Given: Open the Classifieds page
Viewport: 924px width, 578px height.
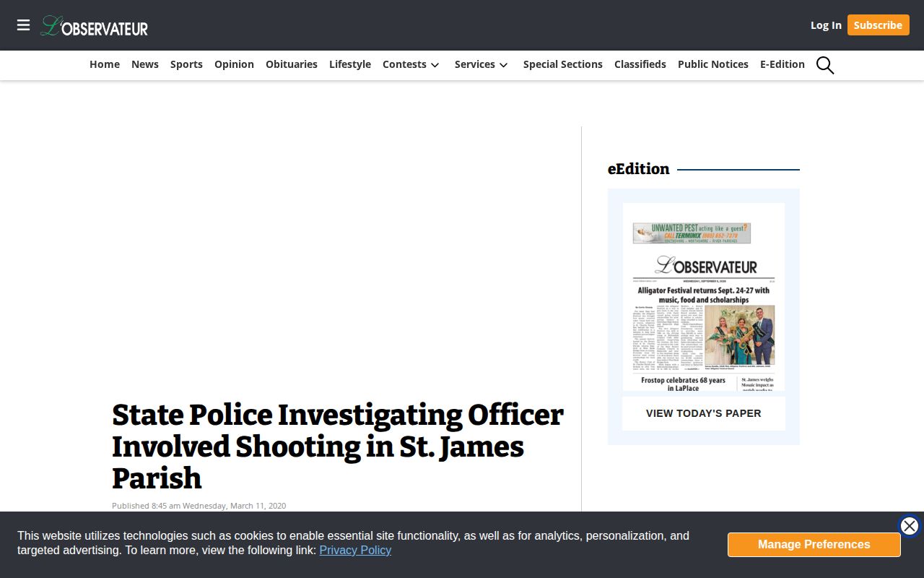Looking at the screenshot, I should pos(640,64).
